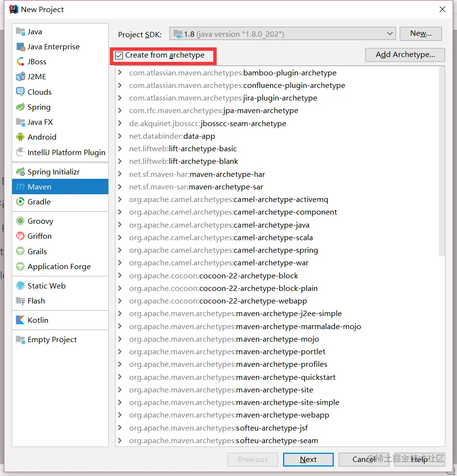Select softeu-archetype-jsf row
The image size is (457, 476).
[277, 428]
